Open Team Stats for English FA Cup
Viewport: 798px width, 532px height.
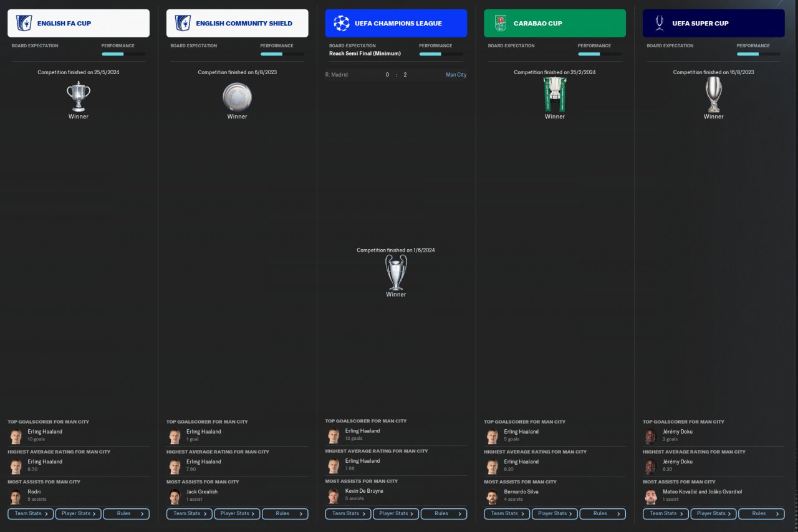click(x=31, y=514)
